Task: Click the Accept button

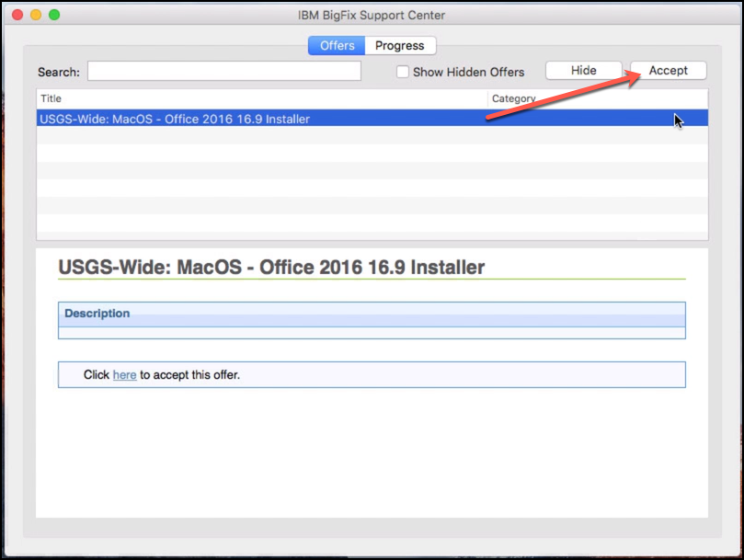Action: pos(668,70)
